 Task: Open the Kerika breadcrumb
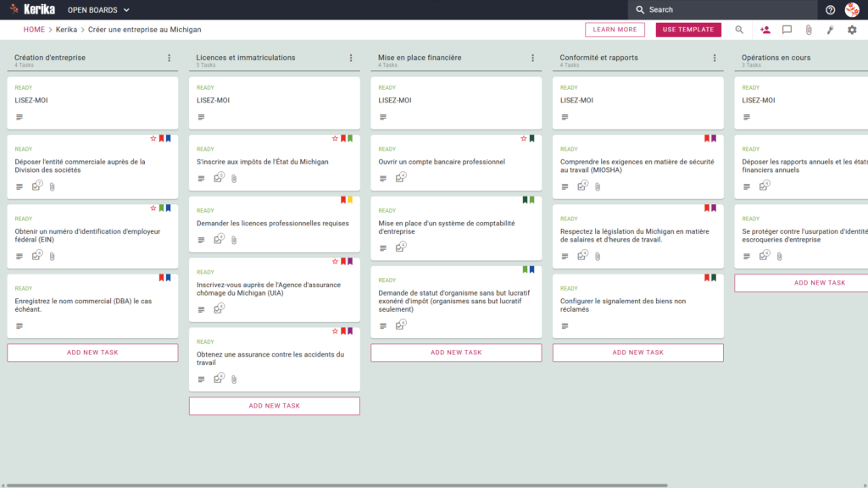(x=66, y=30)
